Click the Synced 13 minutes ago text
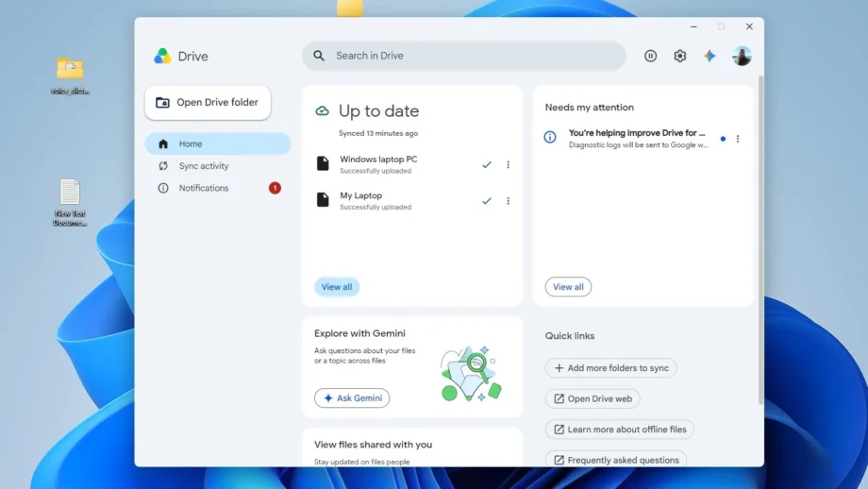Viewport: 868px width, 489px height. [x=378, y=133]
